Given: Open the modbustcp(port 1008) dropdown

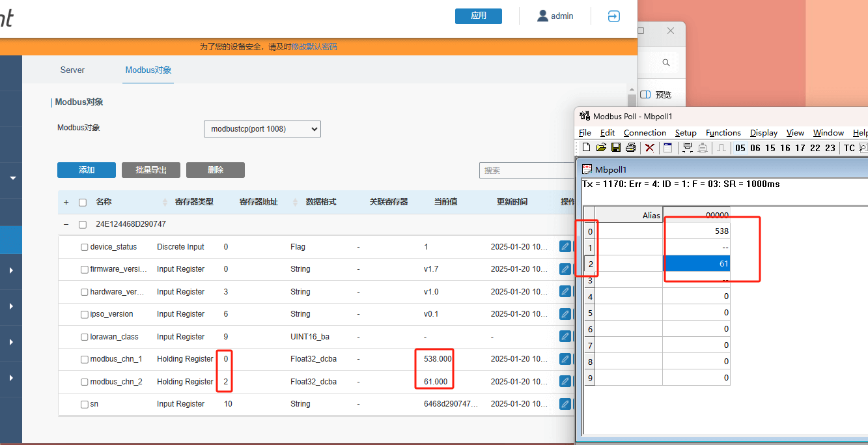Looking at the screenshot, I should point(262,129).
